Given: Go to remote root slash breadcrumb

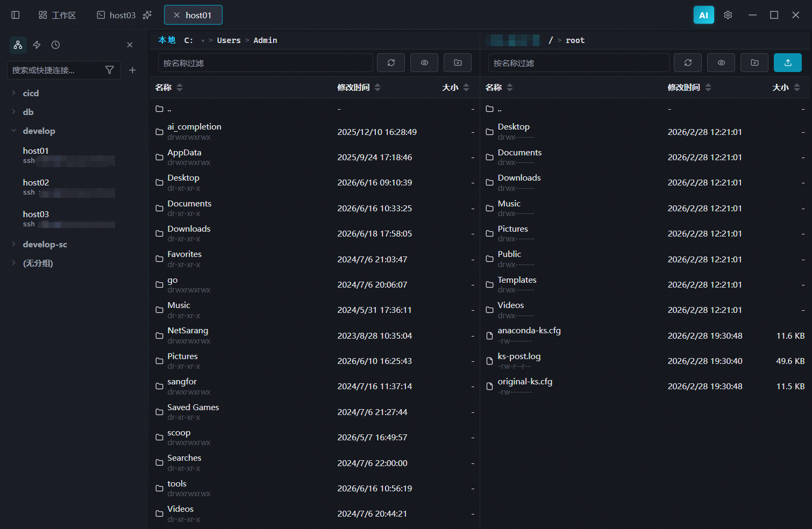Looking at the screenshot, I should point(551,40).
